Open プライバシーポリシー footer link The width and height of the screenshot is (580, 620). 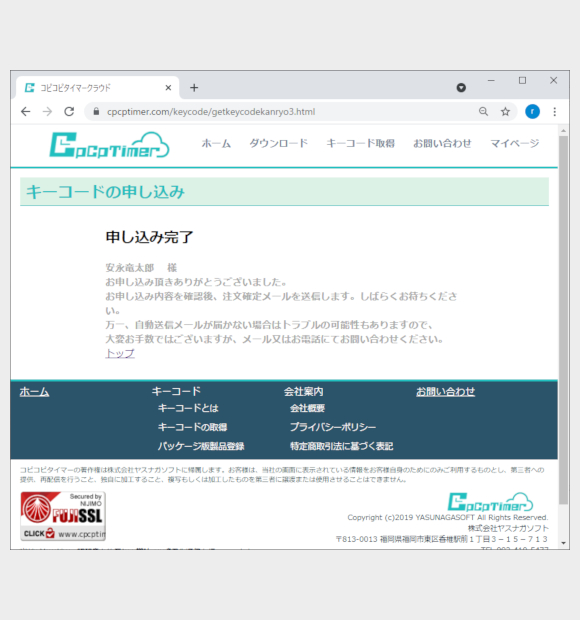click(333, 427)
